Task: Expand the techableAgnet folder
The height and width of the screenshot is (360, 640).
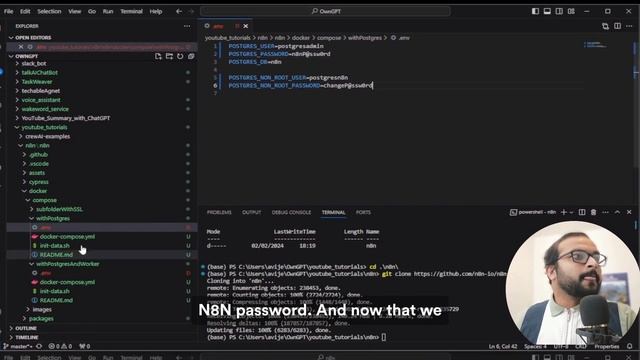Action: click(x=40, y=91)
